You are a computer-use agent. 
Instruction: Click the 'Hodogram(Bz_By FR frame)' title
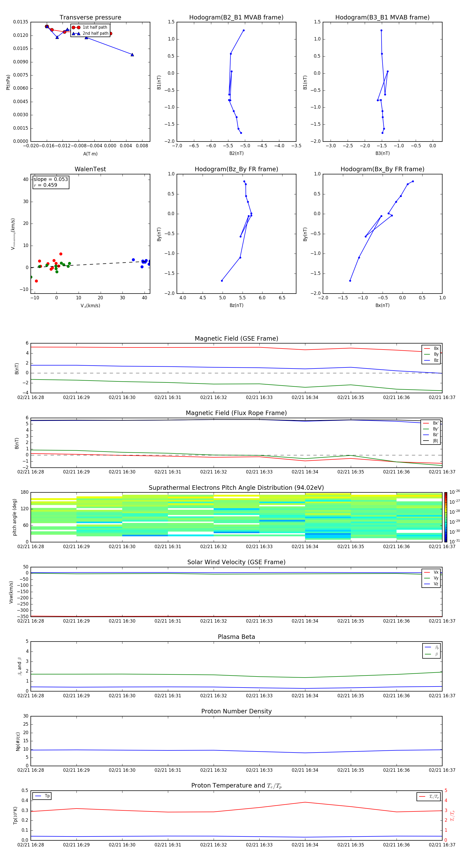pyautogui.click(x=236, y=169)
